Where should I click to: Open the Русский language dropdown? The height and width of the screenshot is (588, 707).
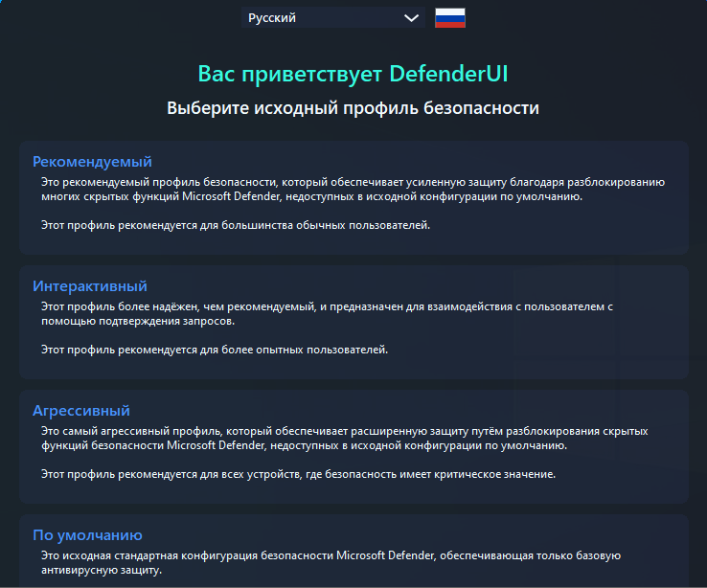click(332, 17)
